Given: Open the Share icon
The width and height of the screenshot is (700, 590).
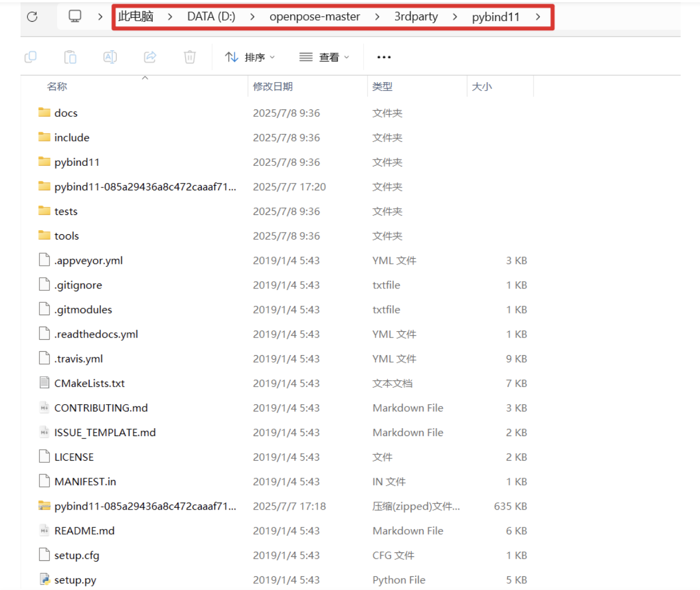Looking at the screenshot, I should (x=149, y=56).
